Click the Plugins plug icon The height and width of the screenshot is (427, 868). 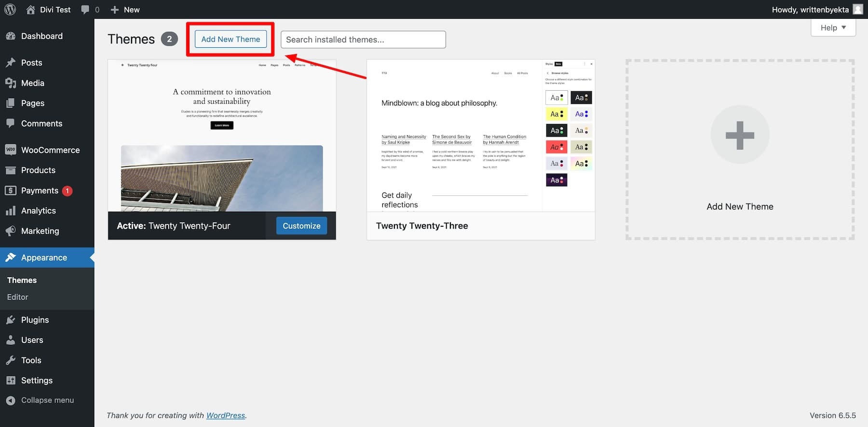tap(11, 320)
